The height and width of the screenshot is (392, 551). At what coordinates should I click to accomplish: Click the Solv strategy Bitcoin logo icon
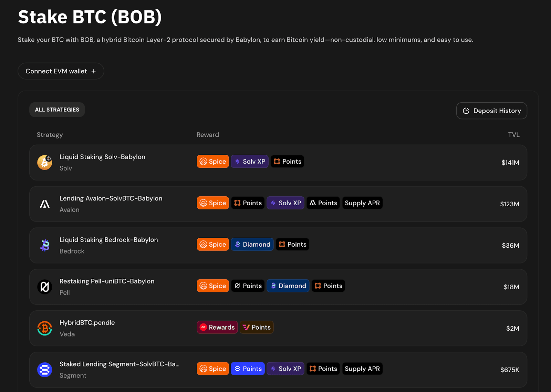(x=45, y=163)
